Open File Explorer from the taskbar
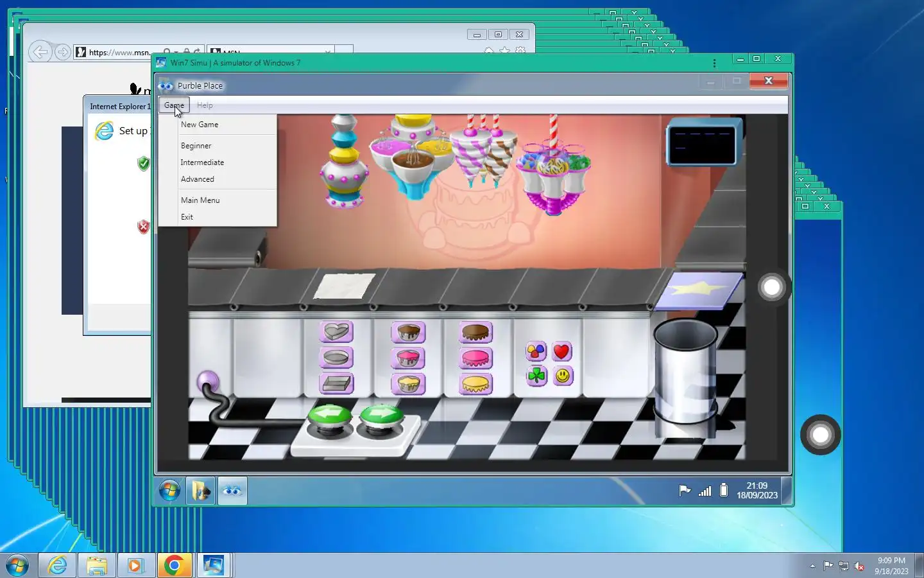The height and width of the screenshot is (578, 924). coord(97,566)
